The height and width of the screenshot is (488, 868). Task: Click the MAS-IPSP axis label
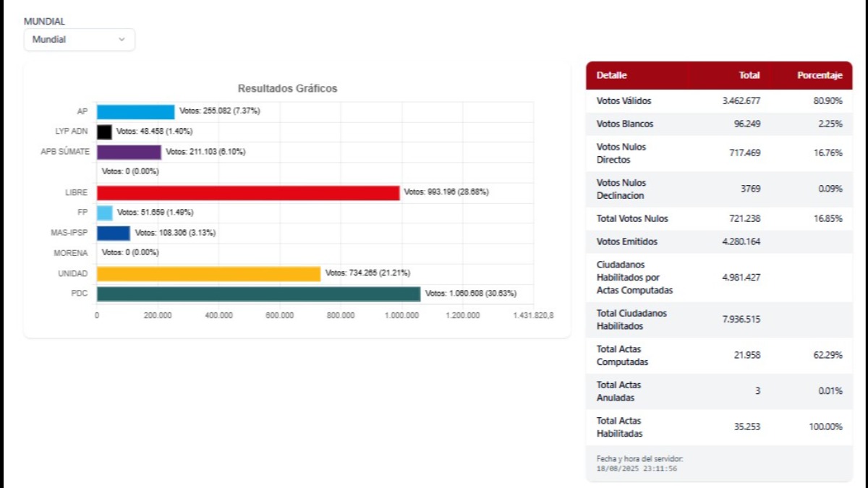click(x=70, y=233)
